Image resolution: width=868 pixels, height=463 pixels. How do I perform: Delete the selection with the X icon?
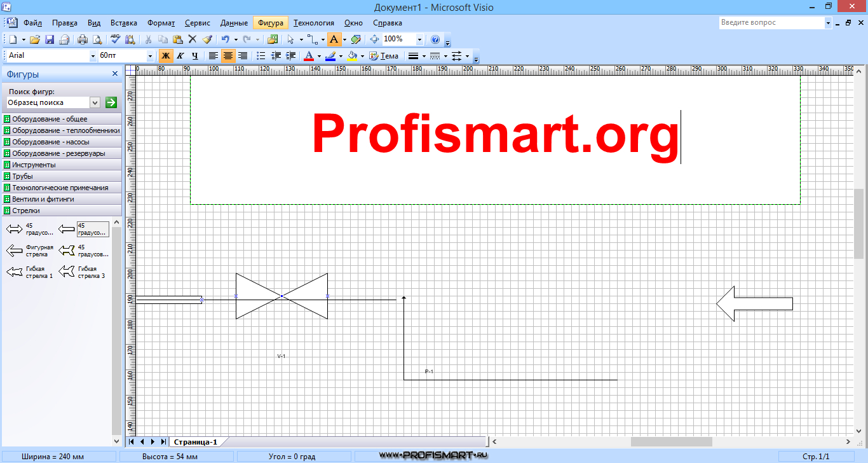pos(193,39)
